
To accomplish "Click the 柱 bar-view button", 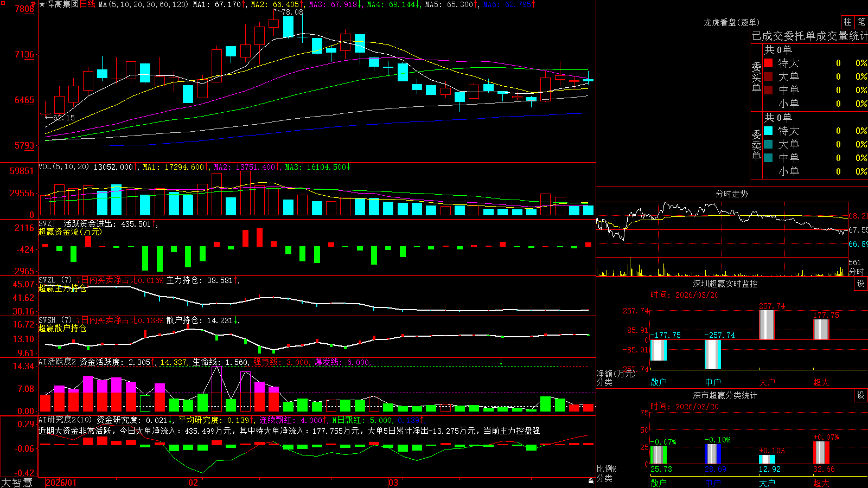I will tap(847, 22).
